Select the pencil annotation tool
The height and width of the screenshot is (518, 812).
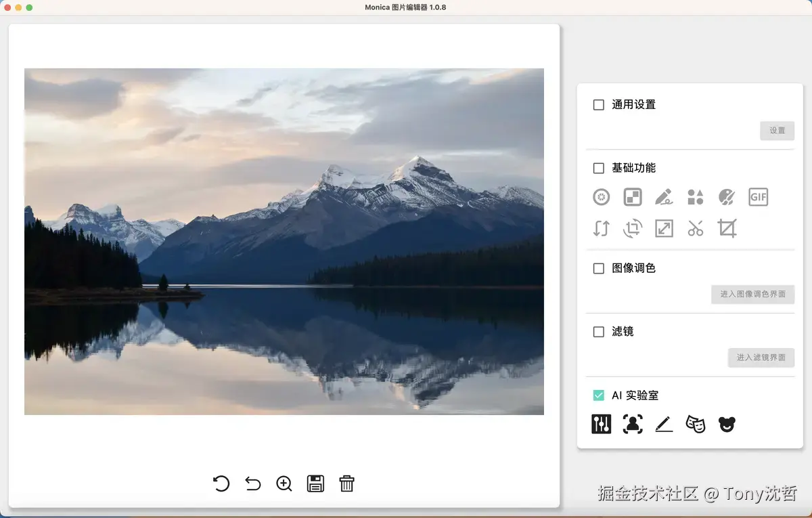pyautogui.click(x=664, y=197)
